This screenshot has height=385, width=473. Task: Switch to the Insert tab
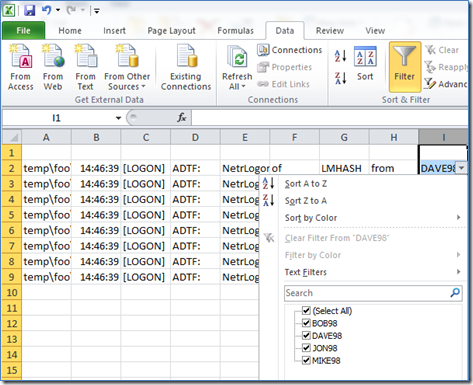[114, 31]
